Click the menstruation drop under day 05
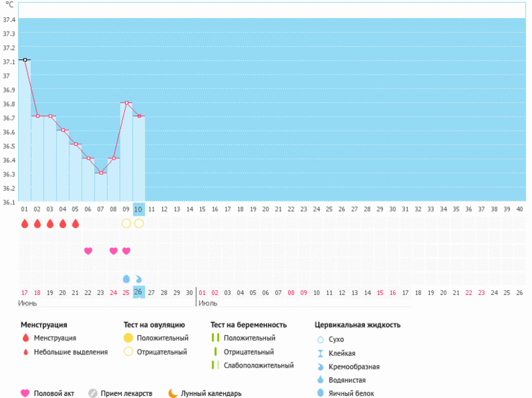The width and height of the screenshot is (532, 398). (75, 224)
